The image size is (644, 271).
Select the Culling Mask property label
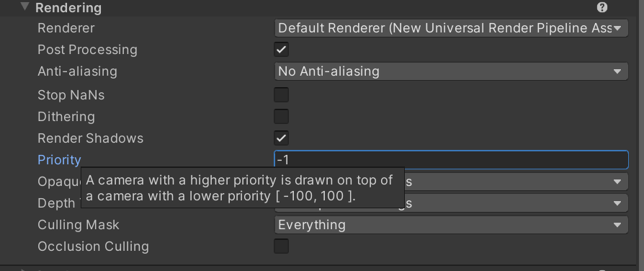point(78,225)
